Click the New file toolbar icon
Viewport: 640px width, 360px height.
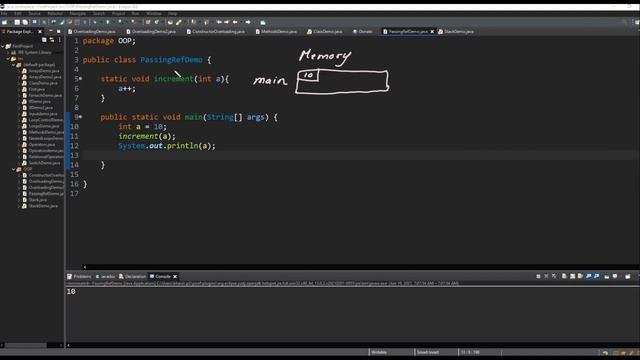point(4,22)
